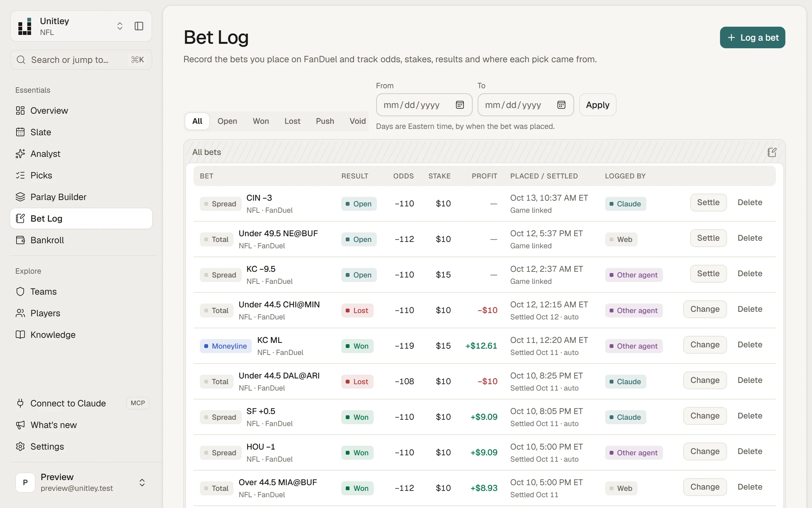Open the Unitley workspace switcher chevron
This screenshot has height=508, width=812.
coord(120,26)
